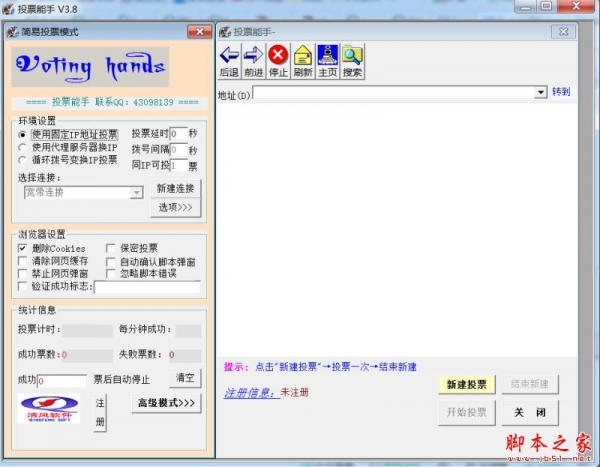The height and width of the screenshot is (467, 600).
Task: Click the 简易投票模式 window title icon
Action: click(x=13, y=31)
